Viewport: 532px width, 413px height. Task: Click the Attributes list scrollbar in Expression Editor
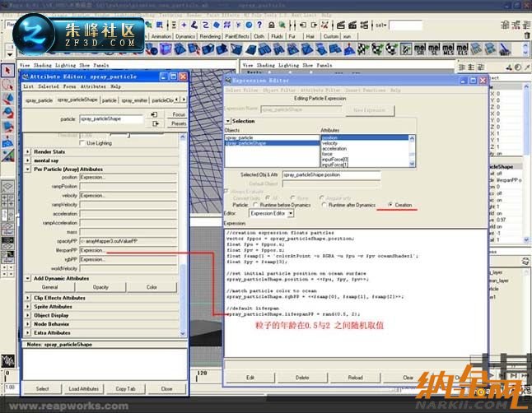coord(412,151)
